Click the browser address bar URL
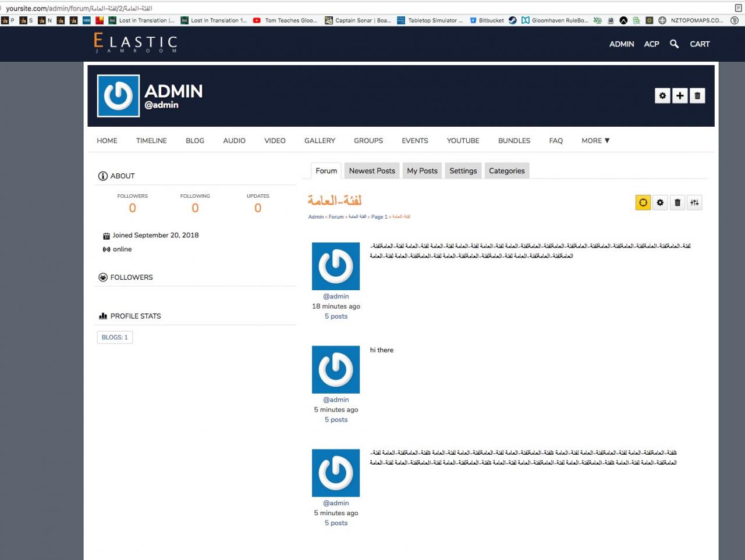 [79, 8]
